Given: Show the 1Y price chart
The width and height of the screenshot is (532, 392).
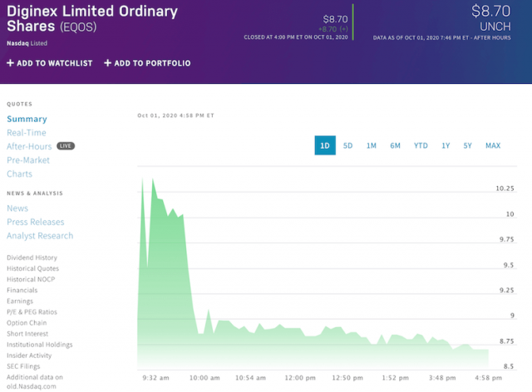Looking at the screenshot, I should (x=446, y=145).
